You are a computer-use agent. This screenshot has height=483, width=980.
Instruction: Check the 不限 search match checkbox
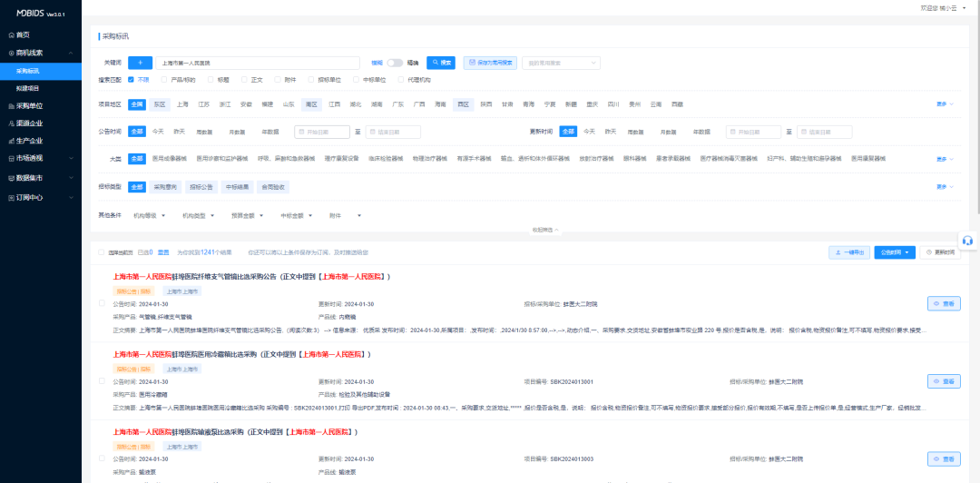click(131, 80)
